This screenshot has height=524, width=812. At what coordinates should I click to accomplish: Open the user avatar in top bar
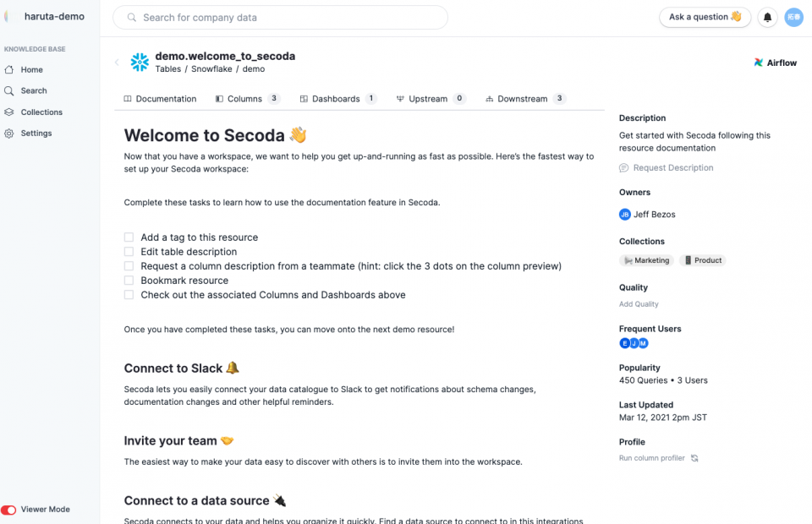coord(793,17)
